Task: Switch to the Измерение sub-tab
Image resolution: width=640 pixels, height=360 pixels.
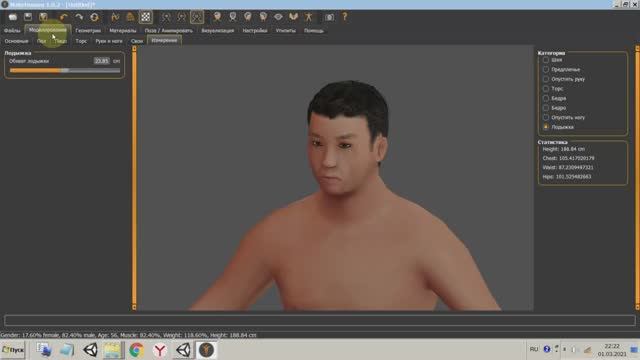Action: click(164, 40)
